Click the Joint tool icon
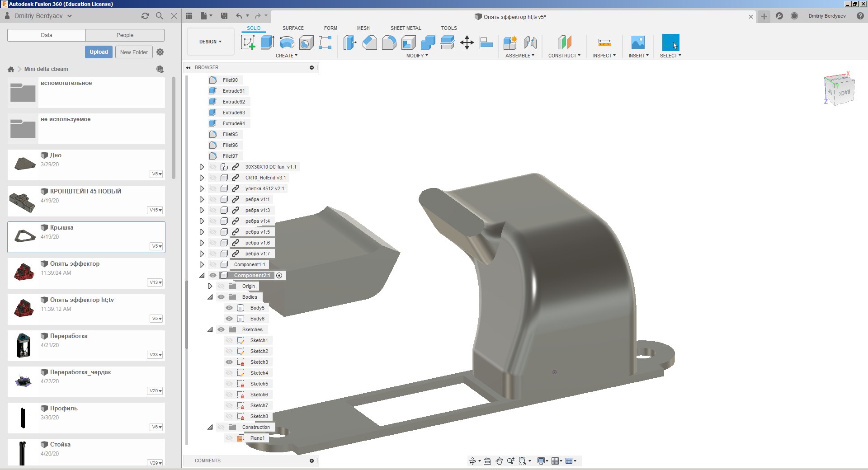Viewport: 868px width, 470px height. 530,42
